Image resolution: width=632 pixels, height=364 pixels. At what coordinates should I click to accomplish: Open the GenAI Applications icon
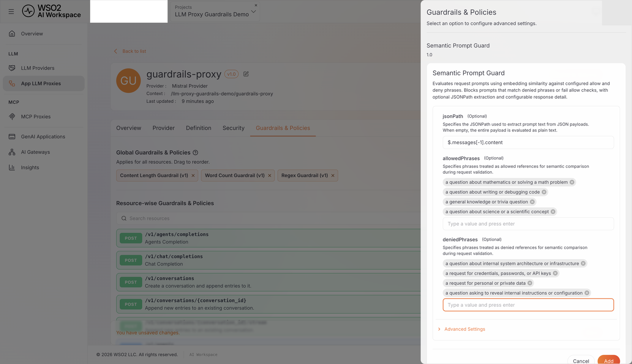(12, 137)
